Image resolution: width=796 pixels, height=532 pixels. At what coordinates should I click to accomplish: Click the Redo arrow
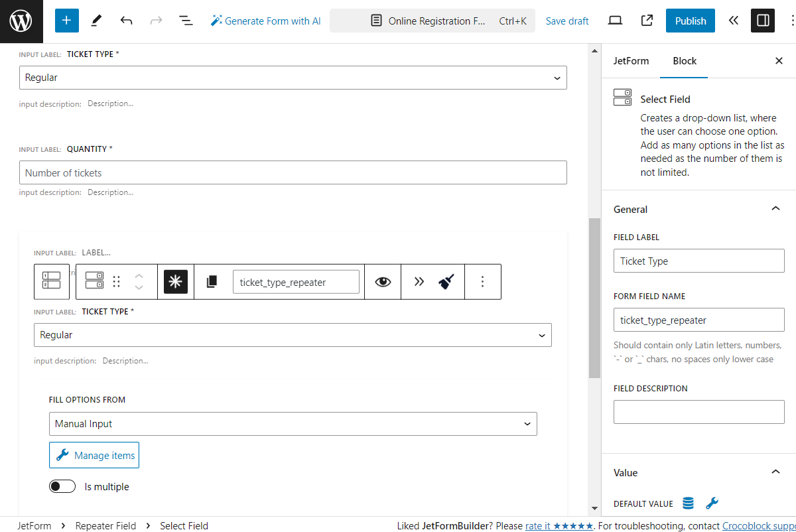click(x=156, y=21)
